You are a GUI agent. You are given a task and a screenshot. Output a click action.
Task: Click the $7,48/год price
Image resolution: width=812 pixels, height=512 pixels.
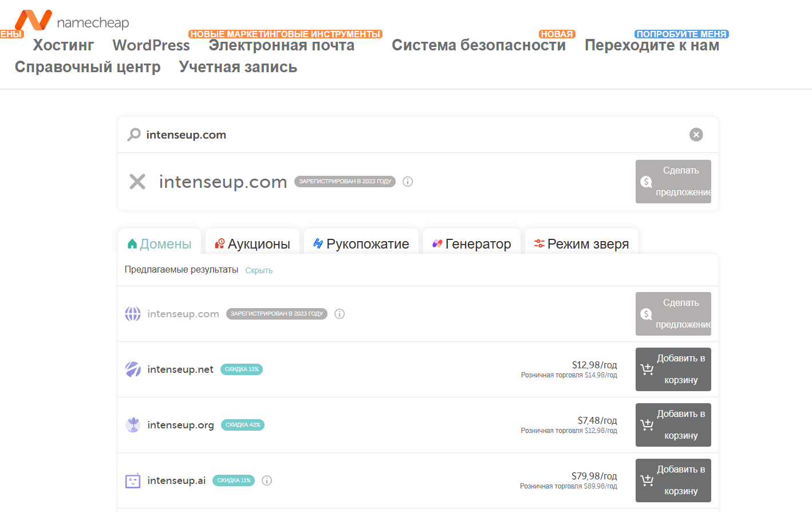pyautogui.click(x=597, y=420)
